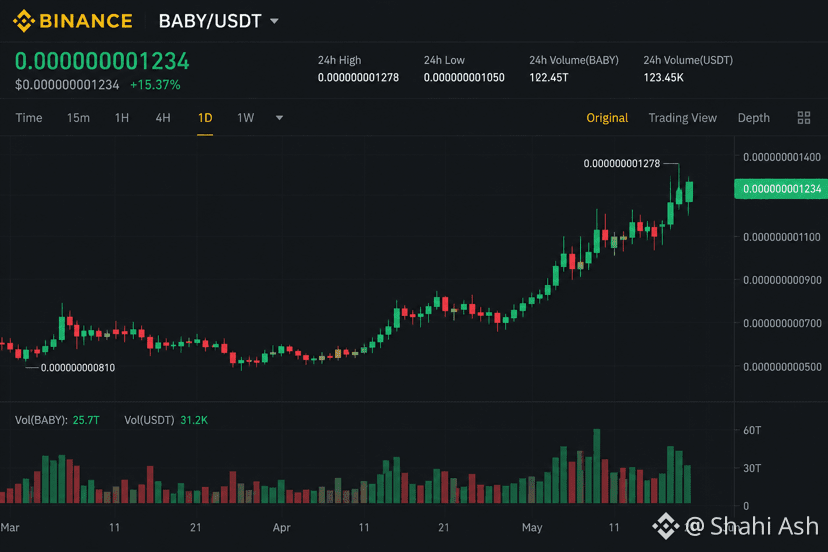828x552 pixels.
Task: Click the Vol(USDT) 31.2K indicator
Action: click(x=166, y=420)
